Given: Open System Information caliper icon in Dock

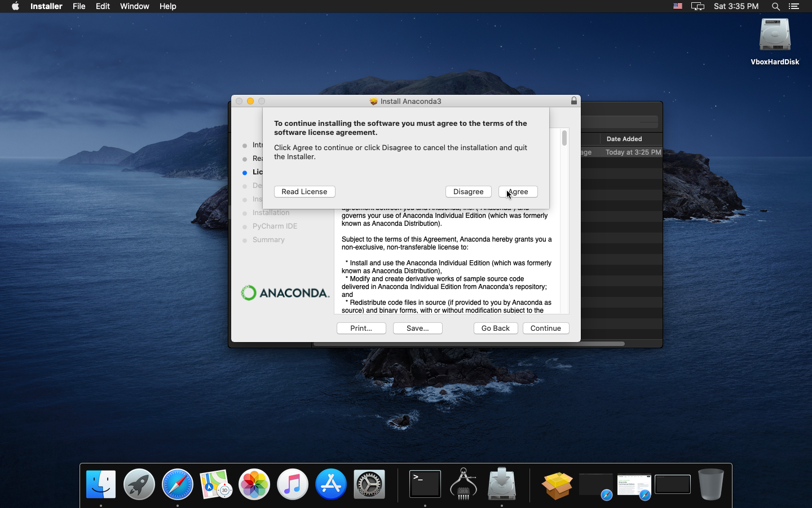Looking at the screenshot, I should (x=464, y=484).
